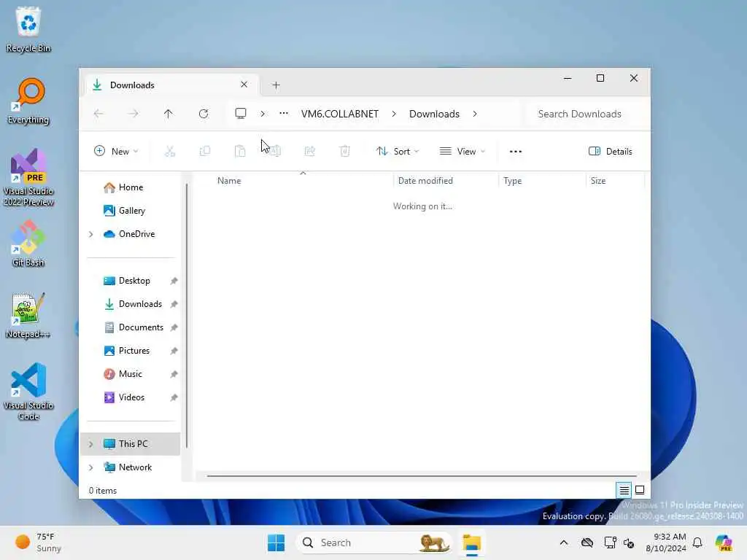
Task: Open Everything search desktop icon
Action: (x=28, y=101)
